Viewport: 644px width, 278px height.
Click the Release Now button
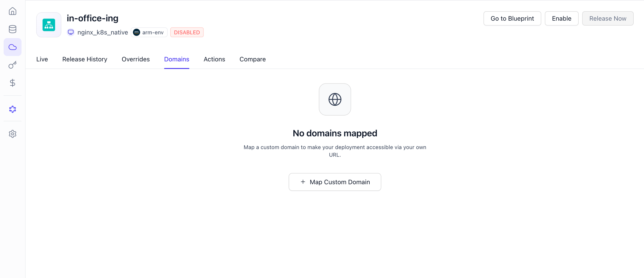pyautogui.click(x=608, y=18)
